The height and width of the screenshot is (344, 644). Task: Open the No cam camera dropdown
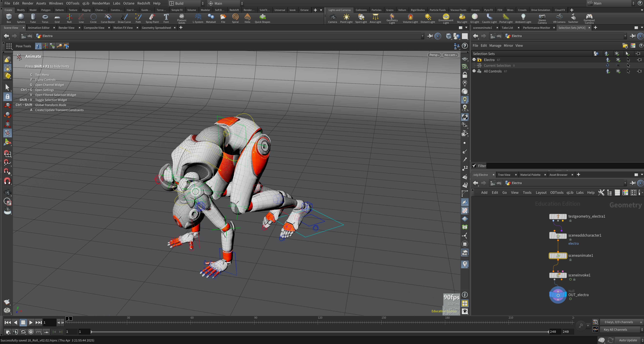tap(451, 55)
